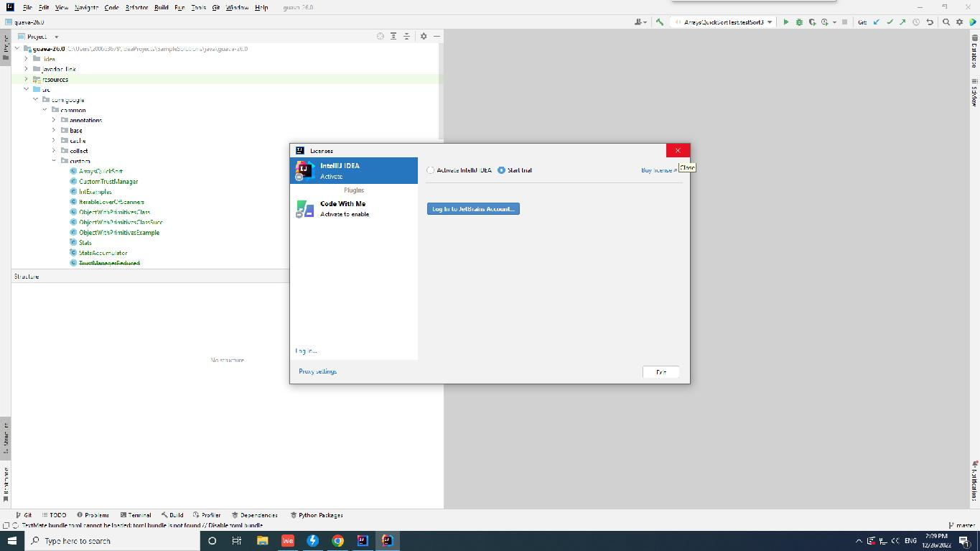
Task: Open JetBrains Toolbox icon in top-right
Action: (972, 22)
